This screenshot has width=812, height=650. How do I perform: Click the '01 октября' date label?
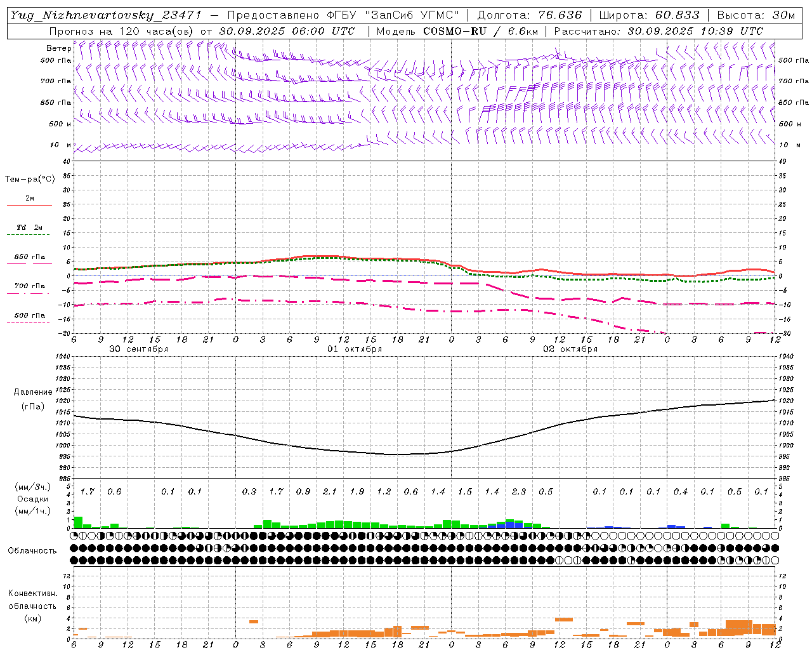[355, 349]
